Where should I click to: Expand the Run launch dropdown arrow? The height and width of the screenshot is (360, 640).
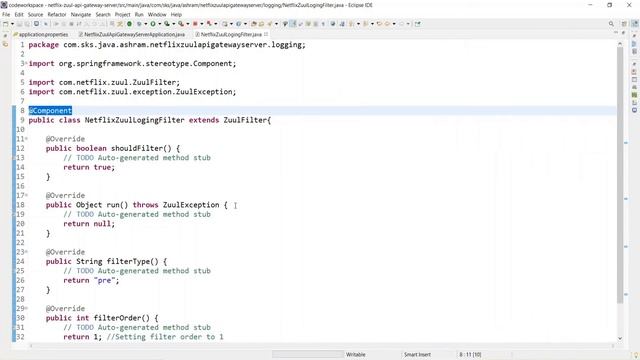point(160,24)
